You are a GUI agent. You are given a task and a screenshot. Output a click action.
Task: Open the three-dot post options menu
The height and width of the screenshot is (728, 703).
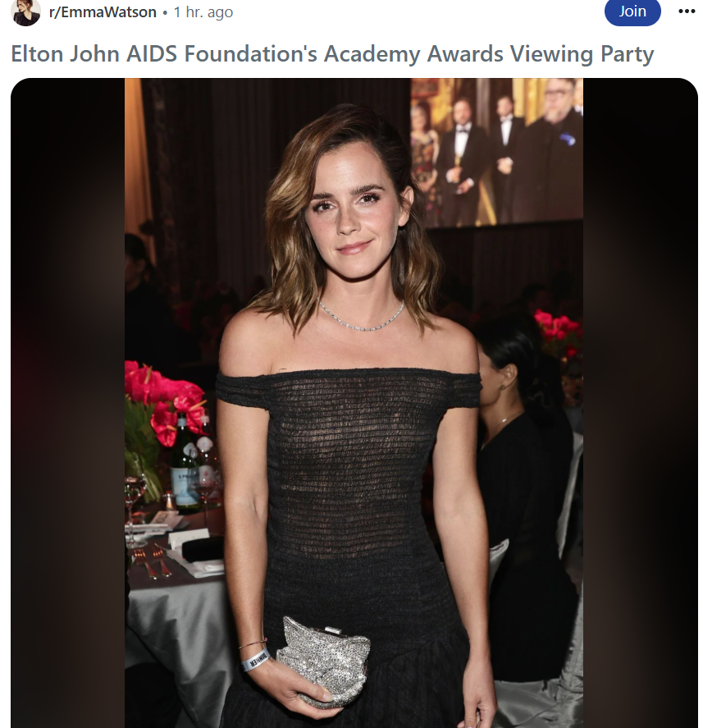click(x=687, y=11)
